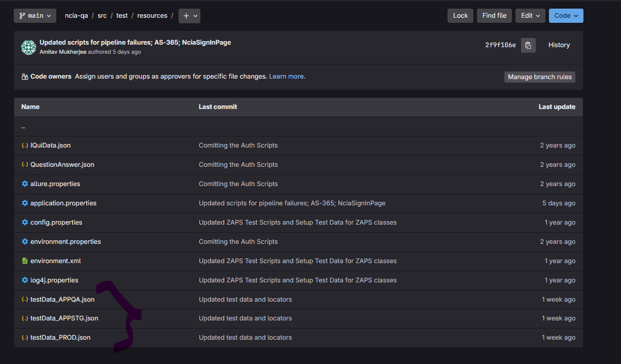621x364 pixels.
Task: Expand the blue Code dropdown button
Action: point(566,16)
